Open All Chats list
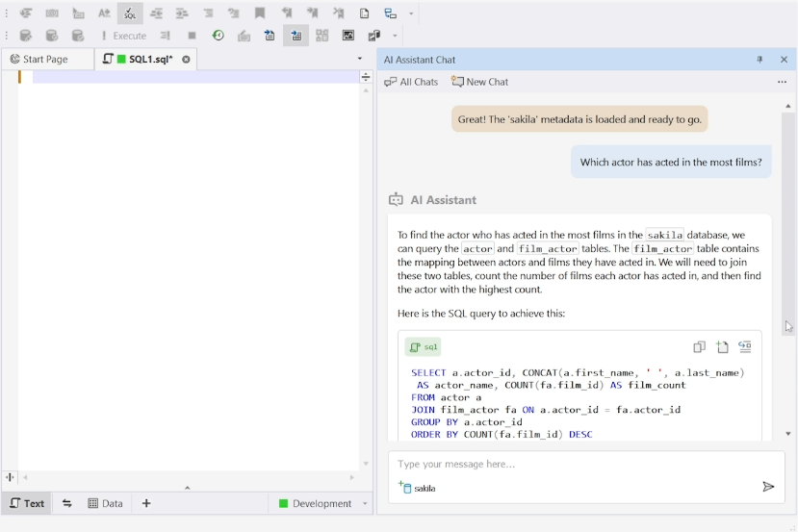This screenshot has height=532, width=798. pyautogui.click(x=411, y=82)
